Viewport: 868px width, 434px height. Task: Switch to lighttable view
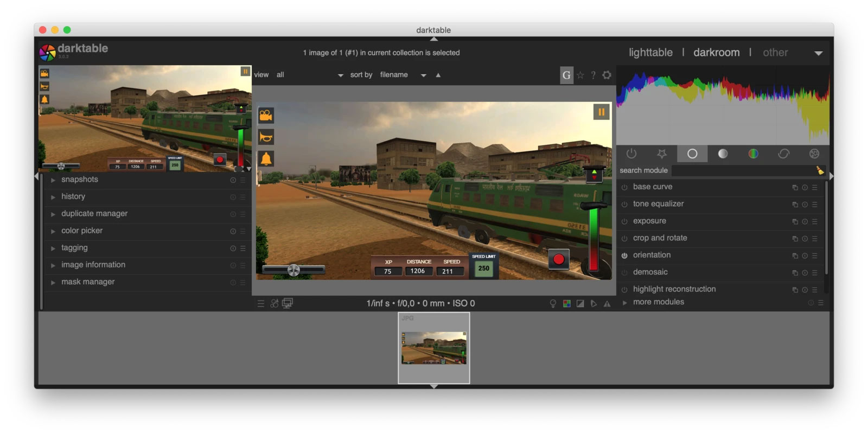pos(650,53)
